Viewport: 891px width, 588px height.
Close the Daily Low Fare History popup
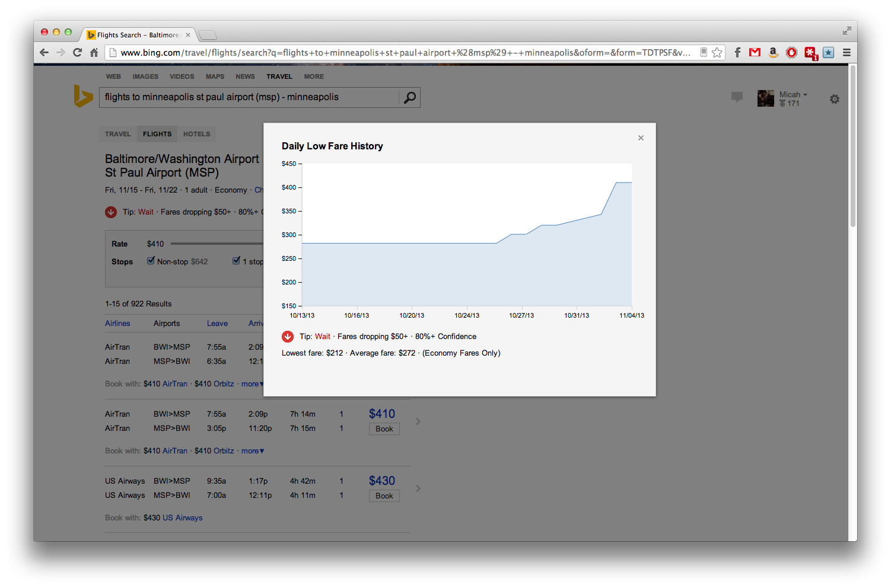point(641,138)
